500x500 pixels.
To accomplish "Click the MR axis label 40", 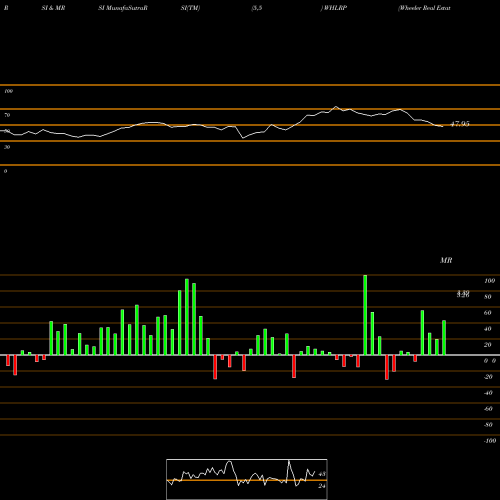I will tap(488, 329).
